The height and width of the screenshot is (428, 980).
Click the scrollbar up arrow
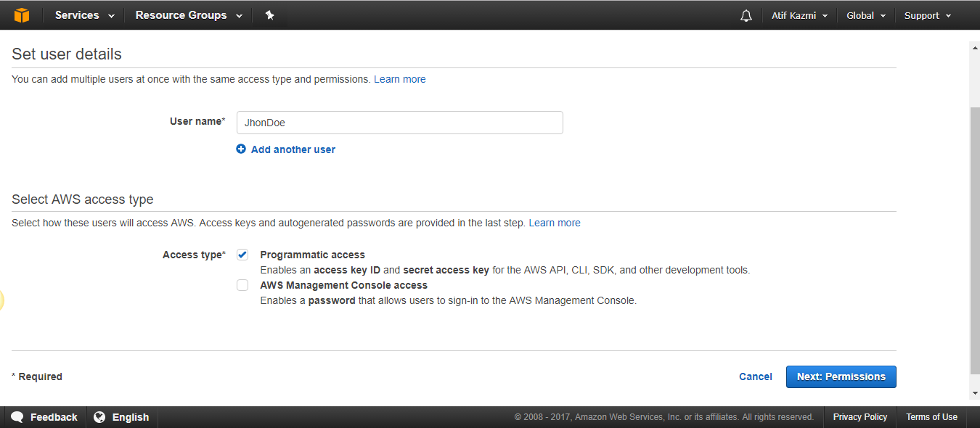click(974, 48)
